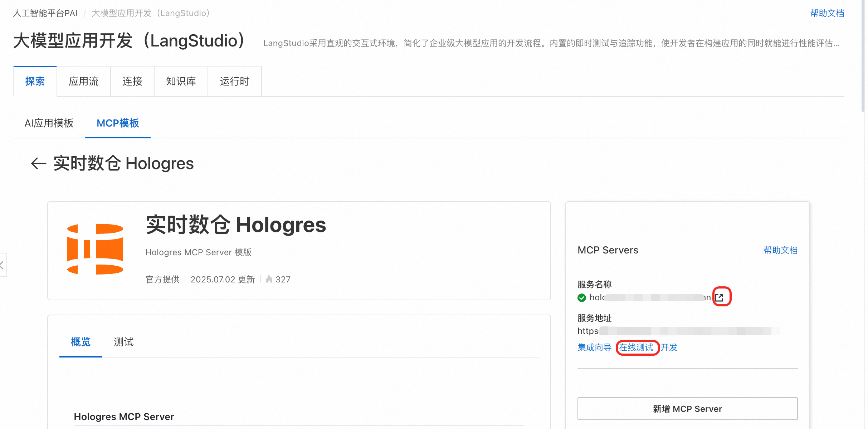Switch to the 测试 tab
The width and height of the screenshot is (868, 429).
tap(124, 342)
